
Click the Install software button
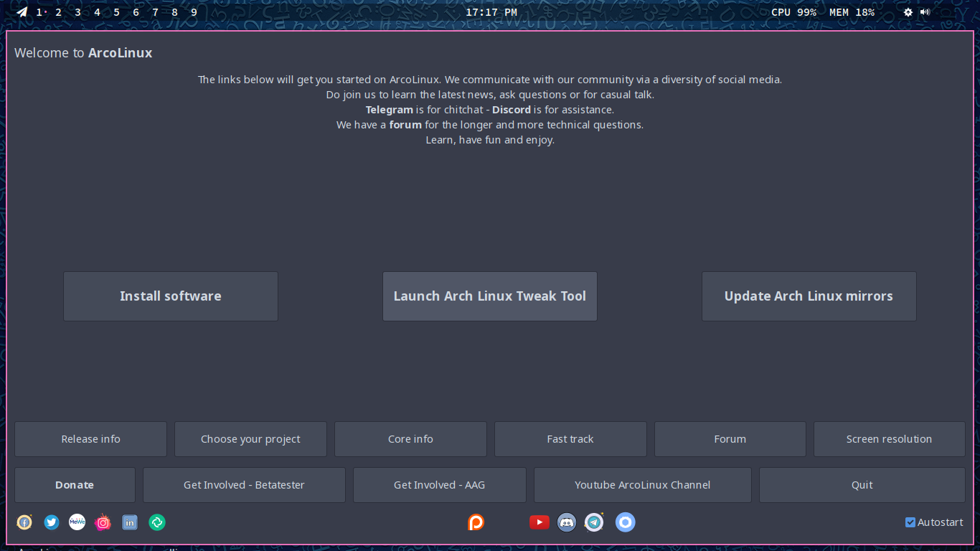pos(171,296)
